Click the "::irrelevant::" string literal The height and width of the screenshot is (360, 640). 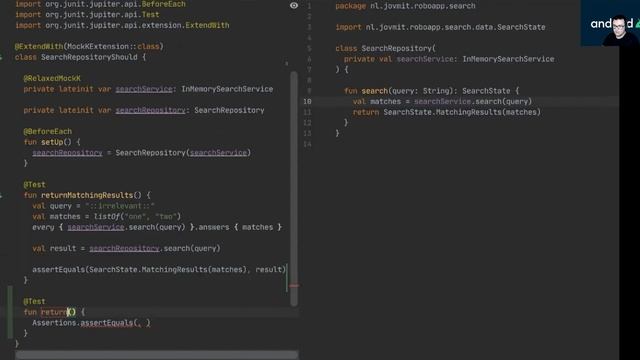click(120, 206)
